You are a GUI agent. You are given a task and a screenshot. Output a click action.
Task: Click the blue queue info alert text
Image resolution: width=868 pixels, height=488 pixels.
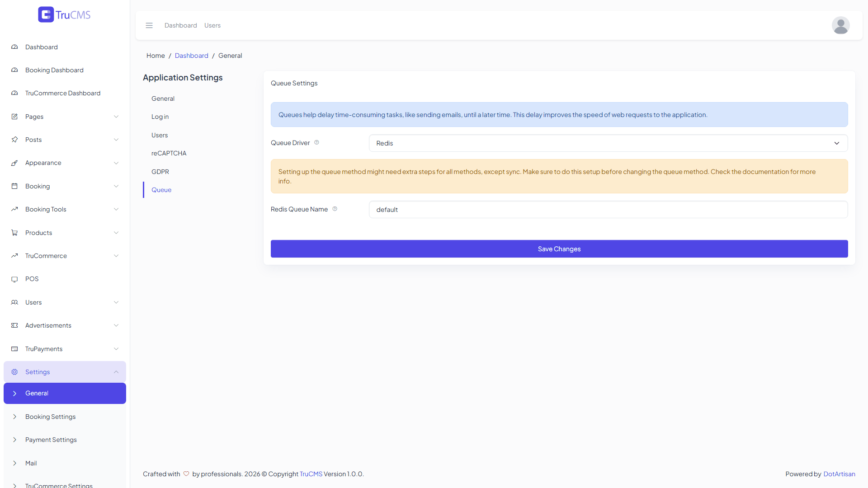point(493,115)
